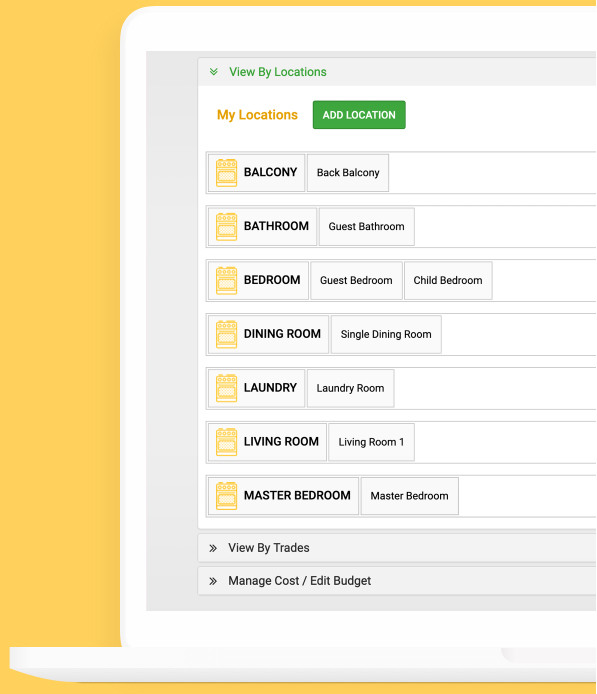Viewport: 597px width, 694px height.
Task: Open the Guest Bedroom location
Action: 356,281
